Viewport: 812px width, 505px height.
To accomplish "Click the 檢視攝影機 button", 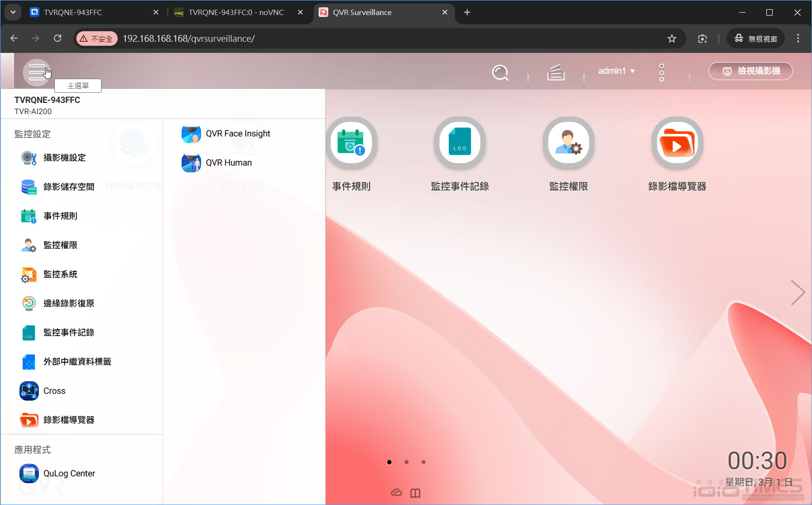I will [x=750, y=71].
